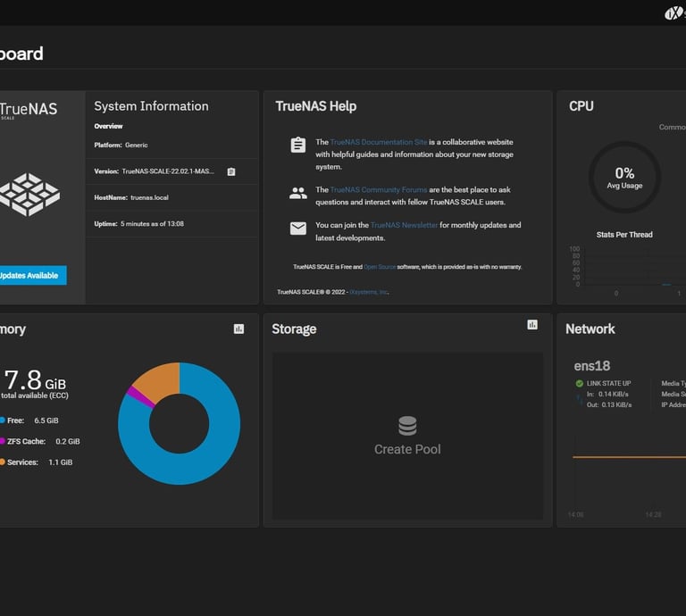Click the Uptime 5 minutes as of 13:08

(x=138, y=224)
